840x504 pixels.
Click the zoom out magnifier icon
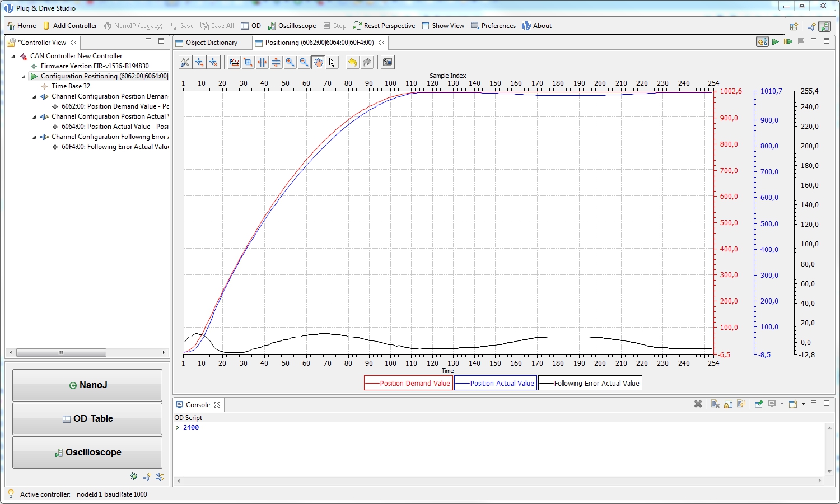(304, 62)
